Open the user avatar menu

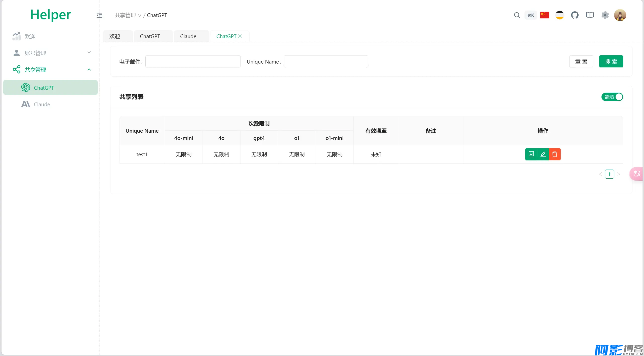click(x=620, y=15)
